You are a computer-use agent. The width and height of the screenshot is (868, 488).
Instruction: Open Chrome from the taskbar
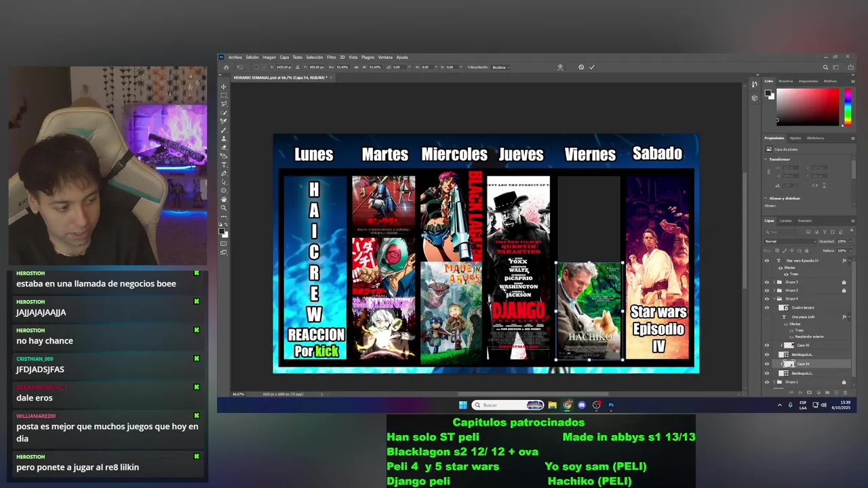coord(568,405)
